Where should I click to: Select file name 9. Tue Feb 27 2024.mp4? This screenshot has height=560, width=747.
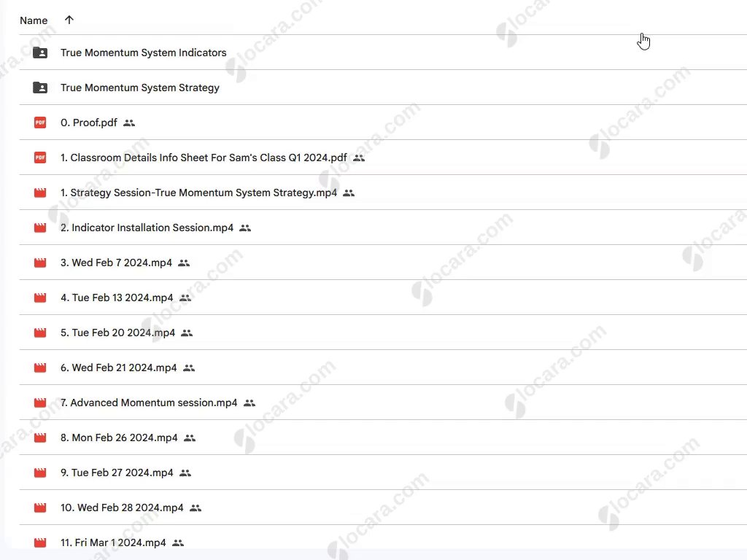117,472
